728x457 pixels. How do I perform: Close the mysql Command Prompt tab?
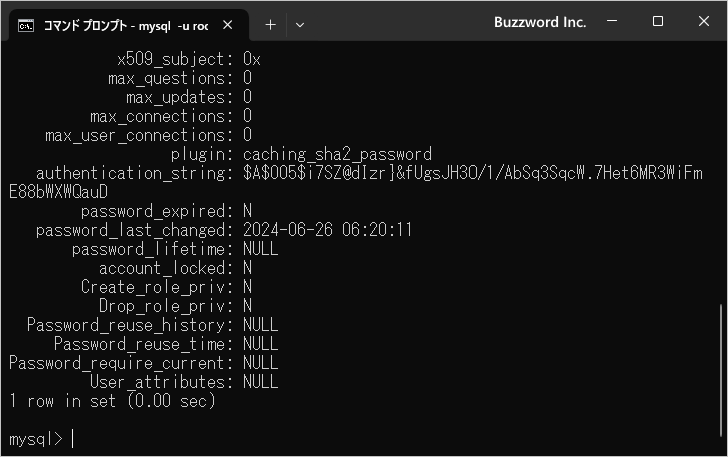coord(228,25)
